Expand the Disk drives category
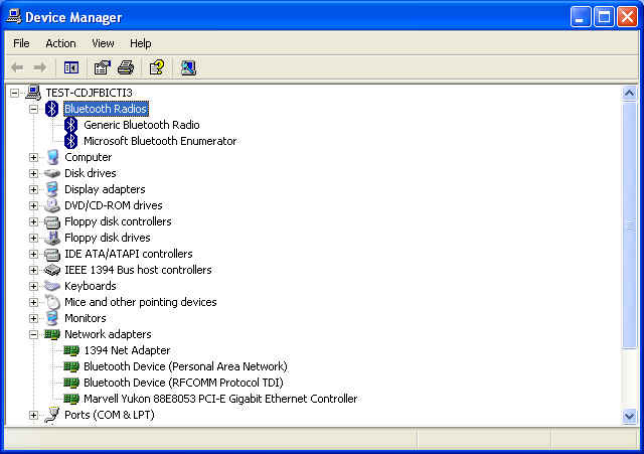The height and width of the screenshot is (454, 644). tap(33, 173)
